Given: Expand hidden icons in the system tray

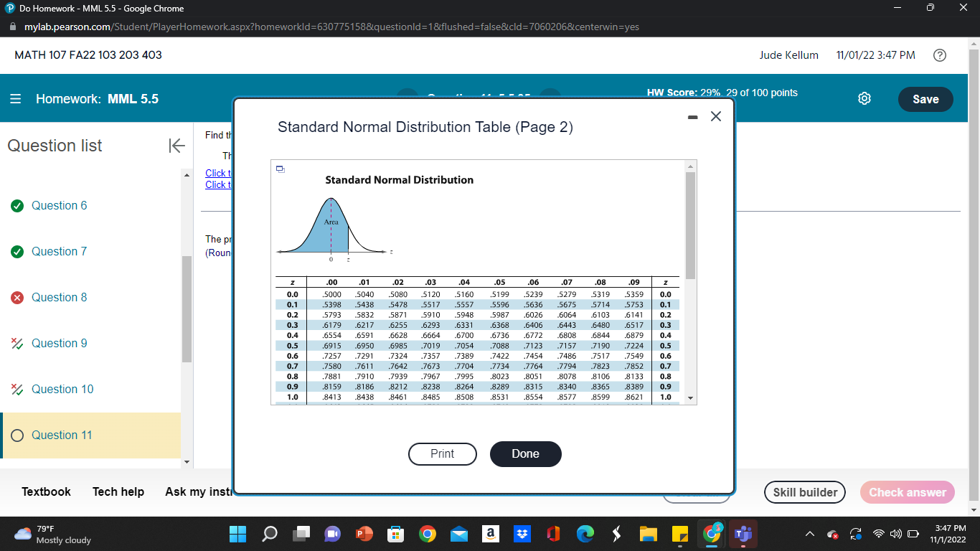Looking at the screenshot, I should [x=809, y=534].
